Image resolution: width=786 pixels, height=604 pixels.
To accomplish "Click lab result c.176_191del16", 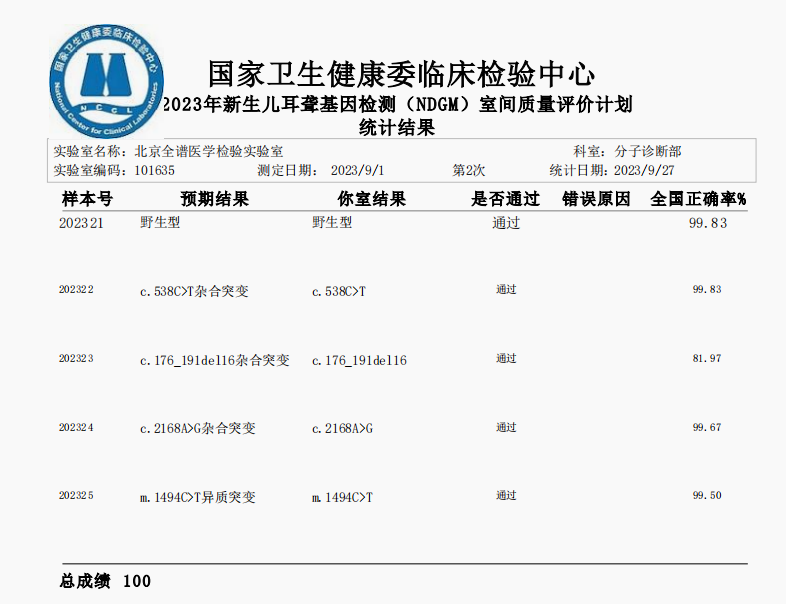I will [x=359, y=360].
